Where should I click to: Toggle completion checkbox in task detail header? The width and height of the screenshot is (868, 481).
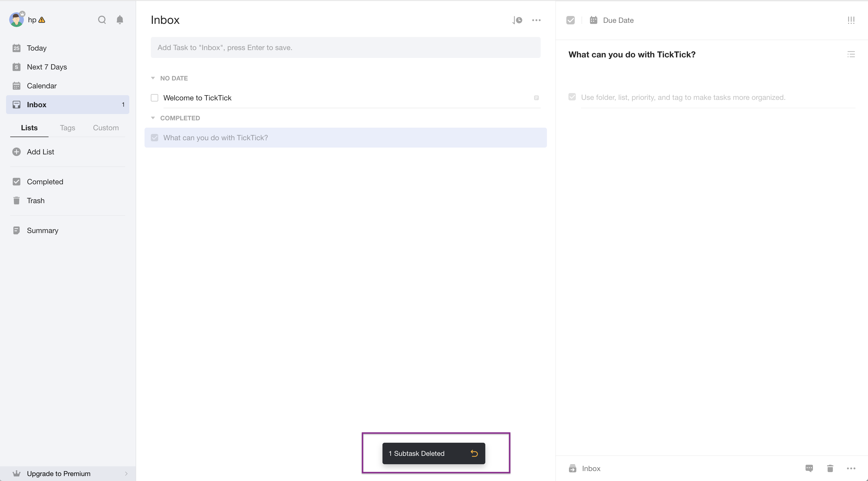(x=570, y=20)
